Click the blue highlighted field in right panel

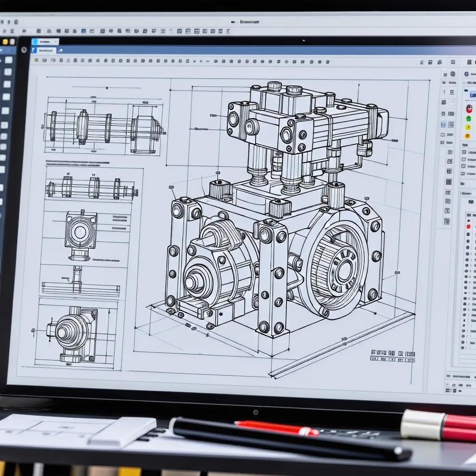click(473, 95)
